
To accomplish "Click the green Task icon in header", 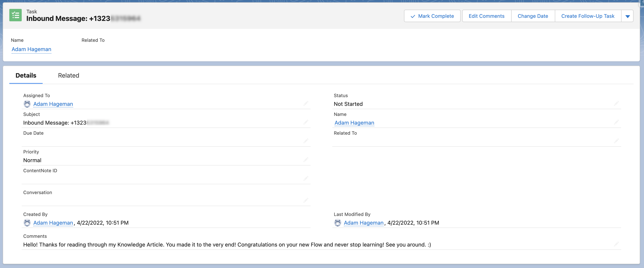I will click(x=16, y=15).
